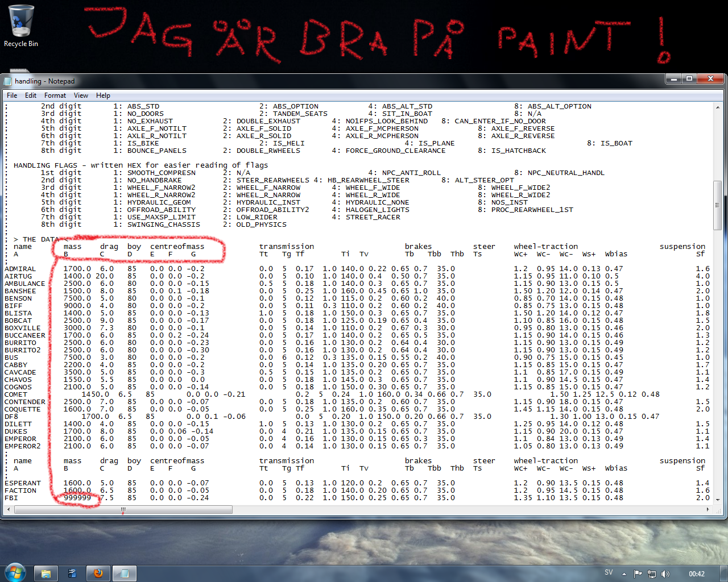The height and width of the screenshot is (582, 728).
Task: Open the File menu
Action: coord(12,95)
